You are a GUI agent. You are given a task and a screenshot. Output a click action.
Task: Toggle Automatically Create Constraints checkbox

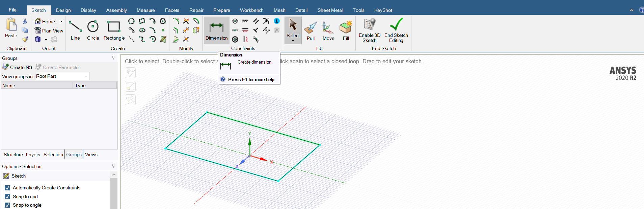(7, 188)
